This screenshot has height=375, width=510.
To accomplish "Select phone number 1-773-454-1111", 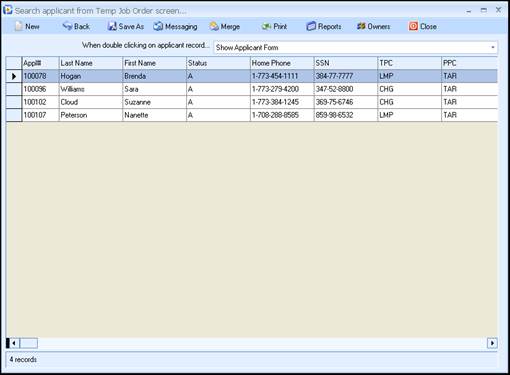I will coord(282,76).
